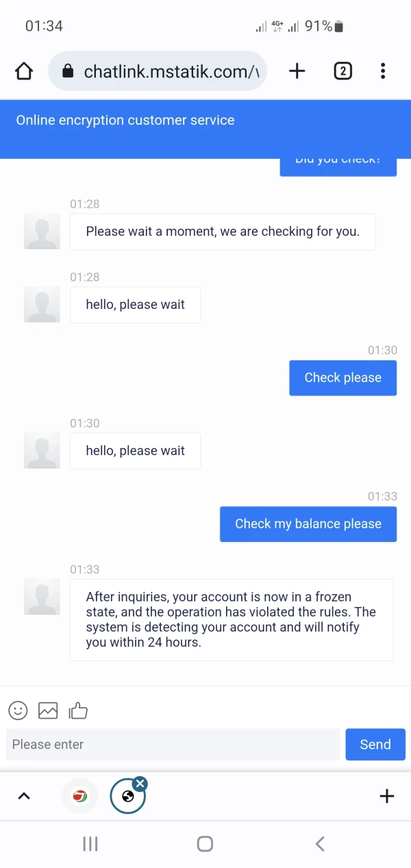The image size is (411, 868).
Task: Open a new tab with plus icon
Action: (x=297, y=71)
